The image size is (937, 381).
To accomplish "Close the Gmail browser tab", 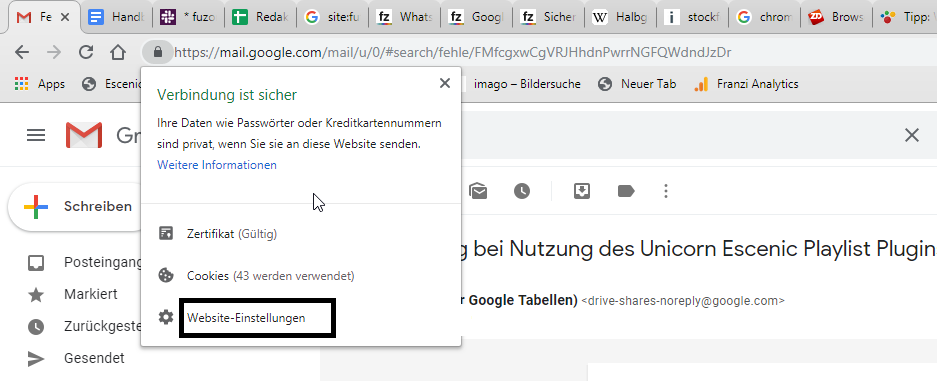I will (x=65, y=17).
